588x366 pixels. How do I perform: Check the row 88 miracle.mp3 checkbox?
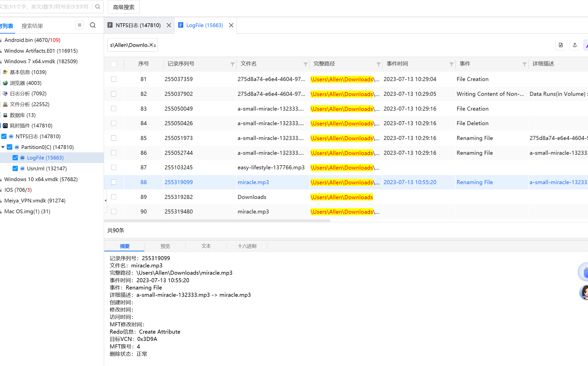tap(114, 182)
